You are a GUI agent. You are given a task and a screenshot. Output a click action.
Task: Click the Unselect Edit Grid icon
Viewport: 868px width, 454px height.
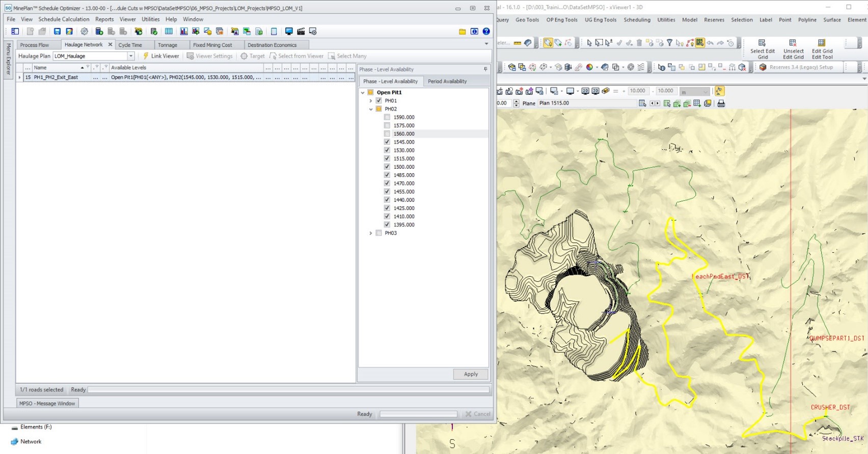coord(793,43)
